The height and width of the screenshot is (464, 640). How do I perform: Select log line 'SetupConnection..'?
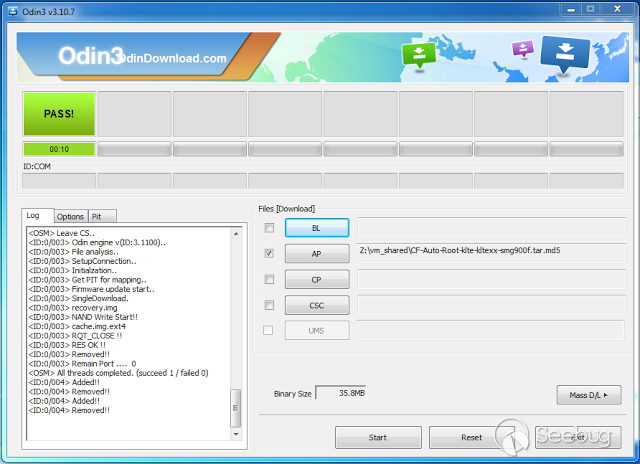[83, 261]
